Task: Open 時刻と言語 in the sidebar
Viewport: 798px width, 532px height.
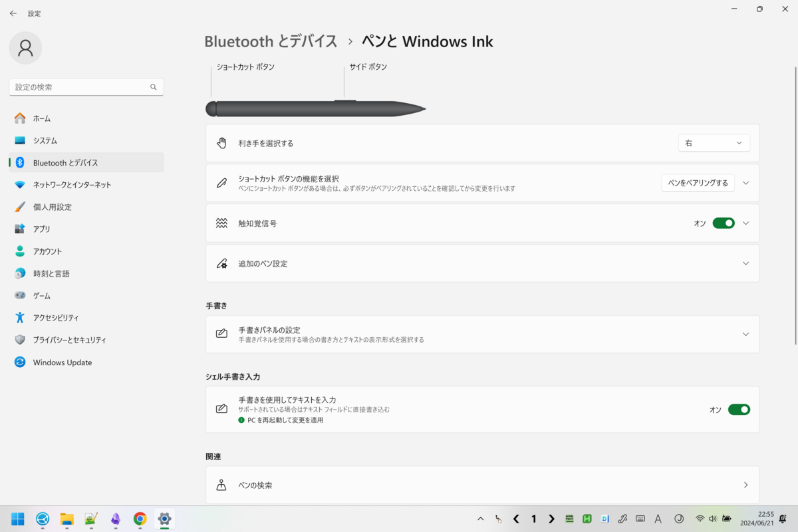Action: coord(86,273)
